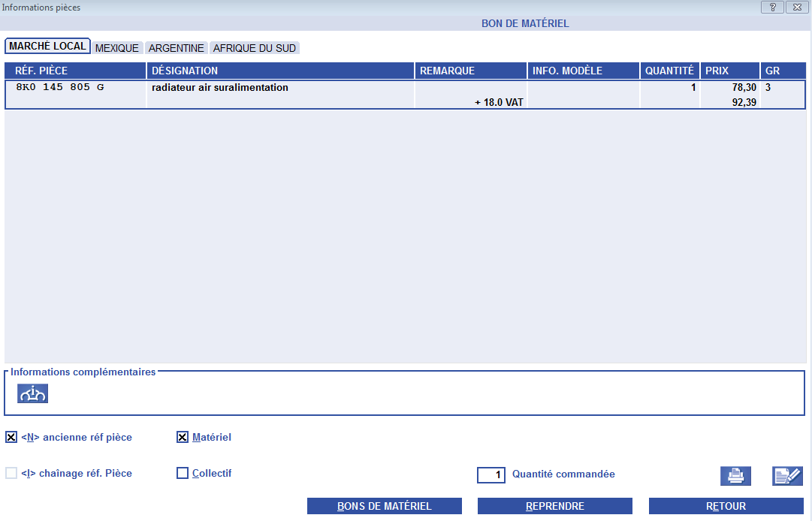Switch to the MEXIQUE tab
The image size is (812, 521).
click(117, 48)
